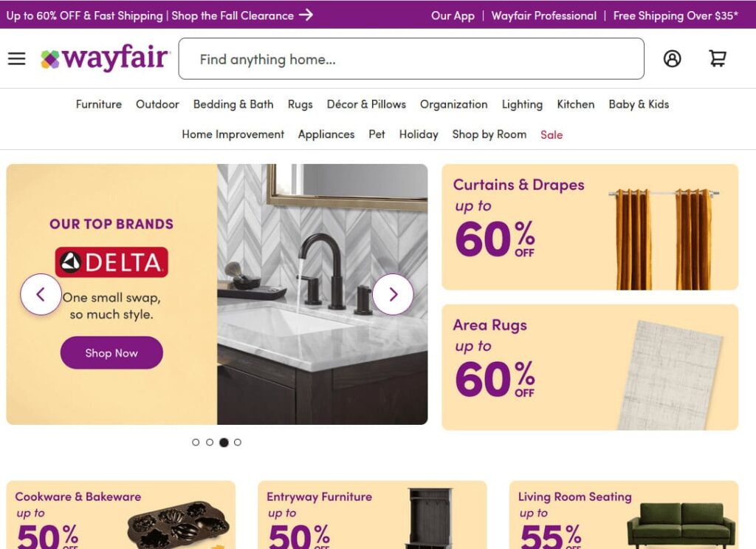Select the second carousel dot indicator
The image size is (756, 549).
pyautogui.click(x=209, y=442)
